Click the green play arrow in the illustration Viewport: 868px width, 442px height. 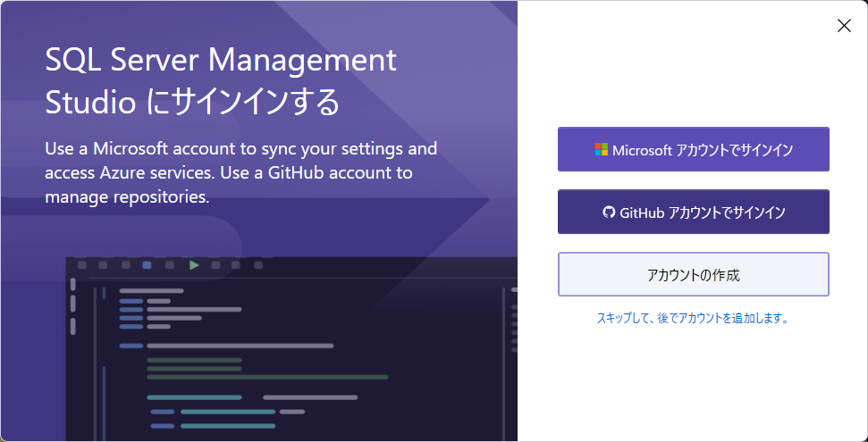pyautogui.click(x=194, y=265)
